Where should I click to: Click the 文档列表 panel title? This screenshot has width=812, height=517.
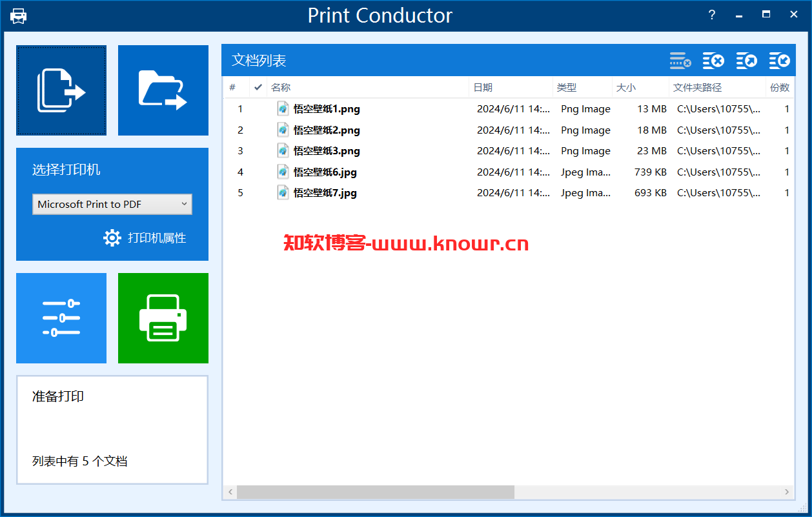point(259,61)
